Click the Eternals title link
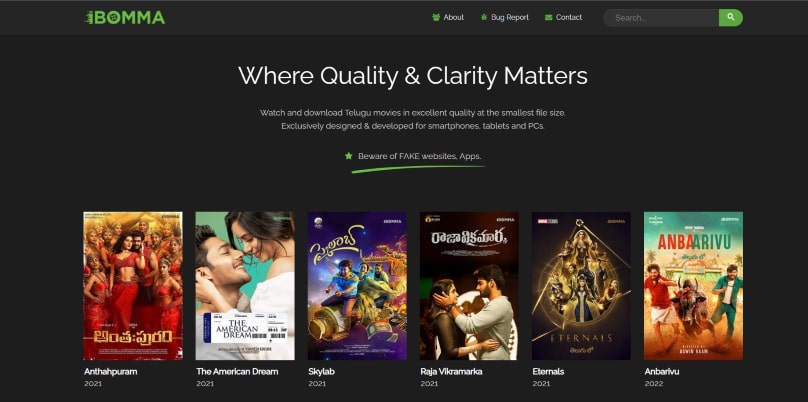The image size is (808, 402). click(548, 372)
